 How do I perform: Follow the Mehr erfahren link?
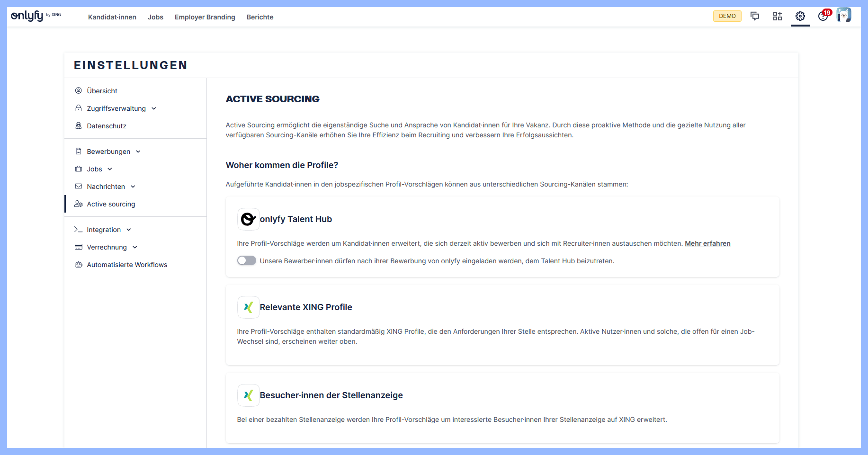[707, 243]
